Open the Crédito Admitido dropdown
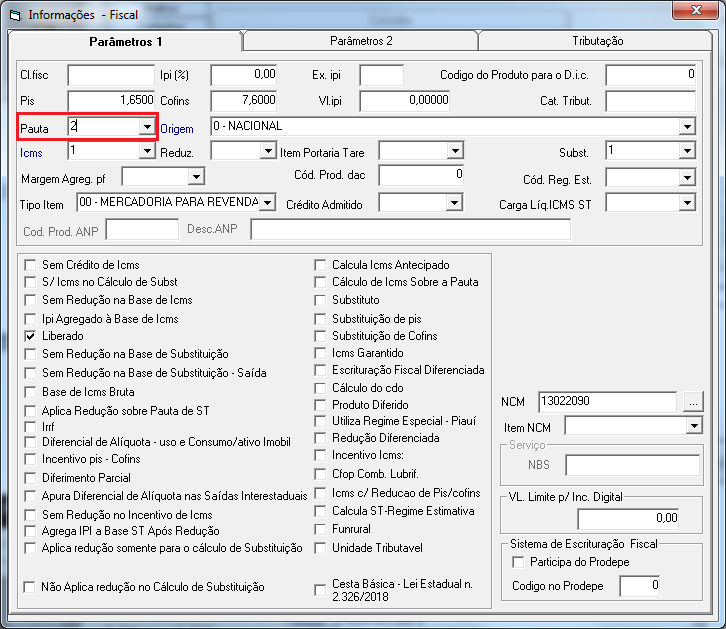Screen dimensions: 726x629 click(455, 203)
